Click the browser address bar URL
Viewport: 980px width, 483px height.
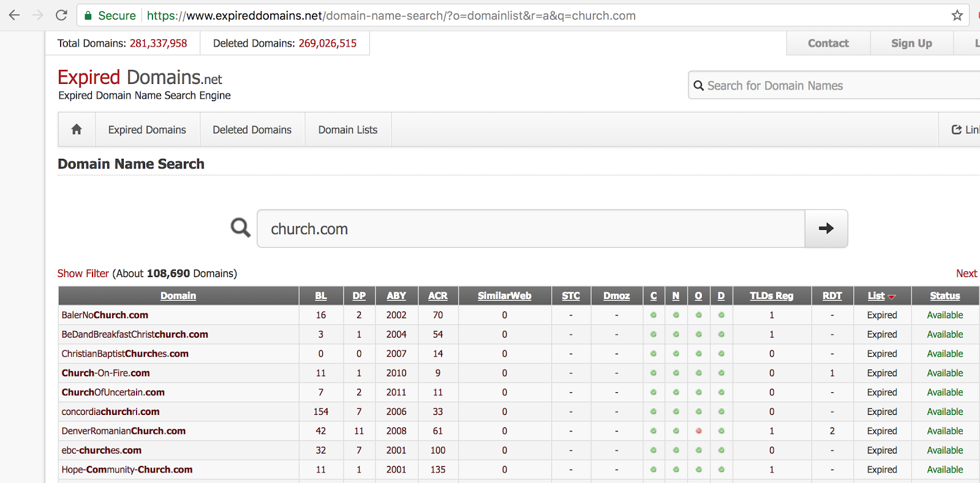point(391,16)
